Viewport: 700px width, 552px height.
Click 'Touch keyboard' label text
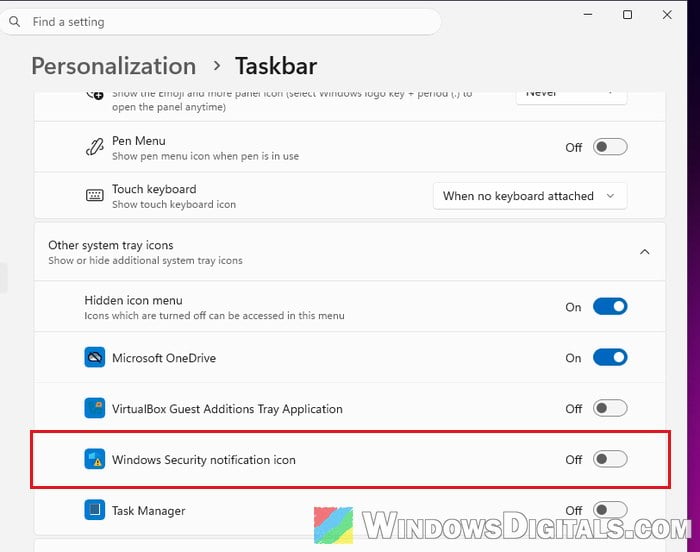point(154,189)
